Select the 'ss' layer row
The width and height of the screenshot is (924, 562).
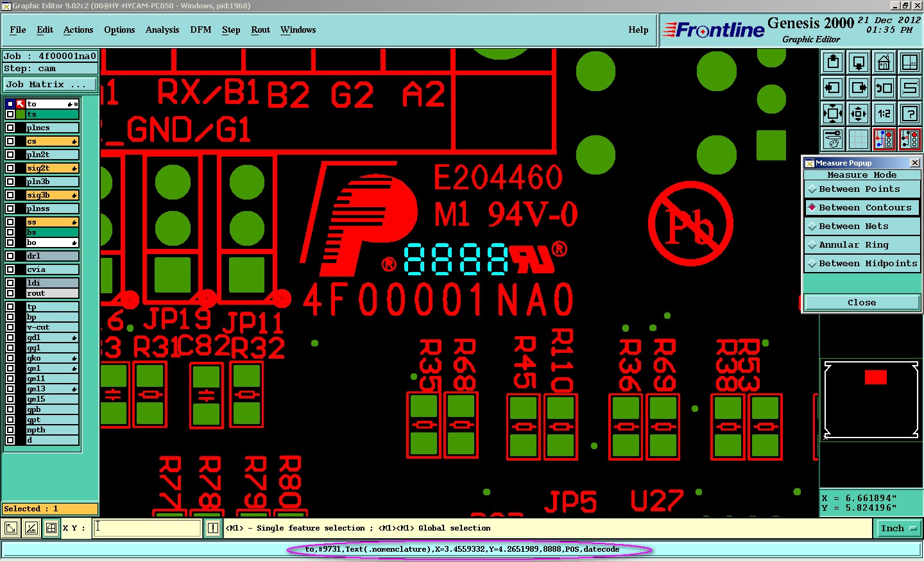pos(53,222)
